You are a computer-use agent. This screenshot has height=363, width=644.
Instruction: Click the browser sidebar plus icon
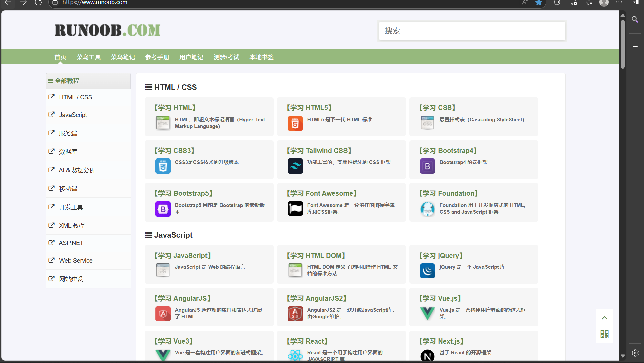pyautogui.click(x=635, y=47)
